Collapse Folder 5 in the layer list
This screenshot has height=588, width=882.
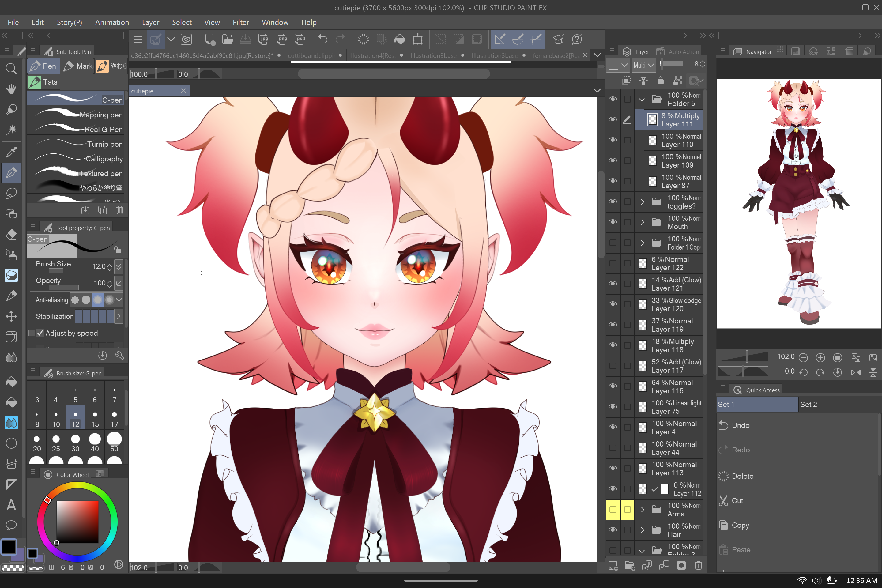click(x=642, y=100)
